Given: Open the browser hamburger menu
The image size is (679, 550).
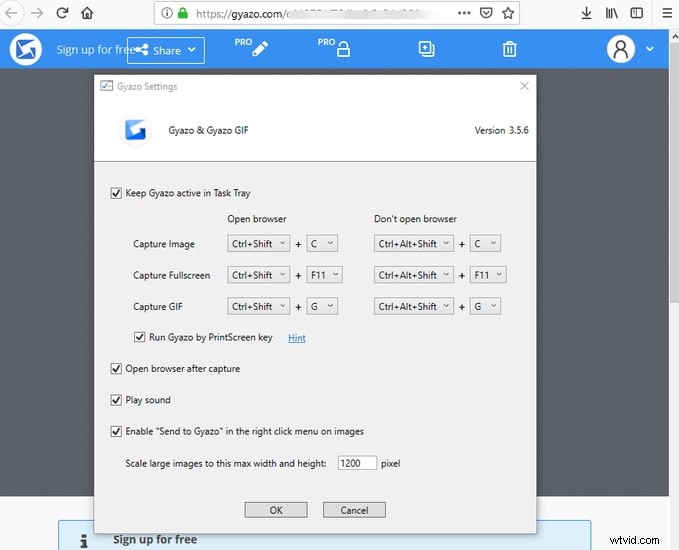Looking at the screenshot, I should (667, 13).
